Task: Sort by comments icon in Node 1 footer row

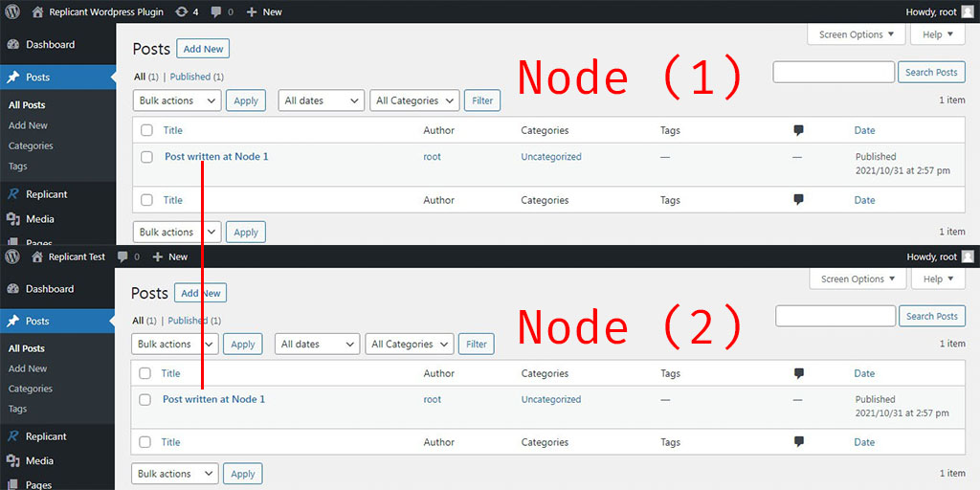Action: (798, 199)
